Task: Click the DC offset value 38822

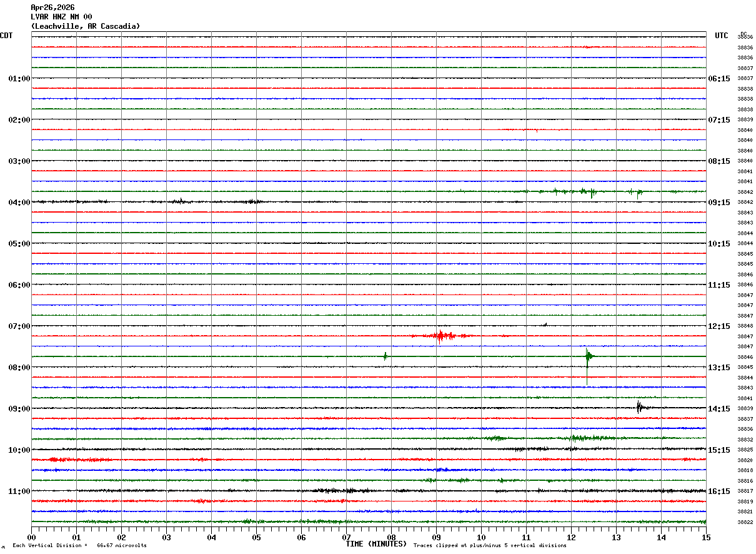Action: (x=745, y=522)
